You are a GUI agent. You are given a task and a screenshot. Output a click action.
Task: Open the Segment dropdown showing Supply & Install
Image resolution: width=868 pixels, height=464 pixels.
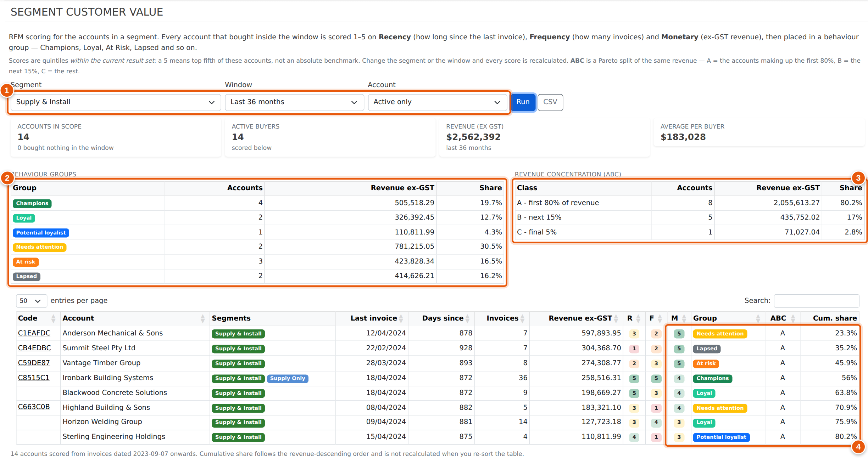coord(116,102)
